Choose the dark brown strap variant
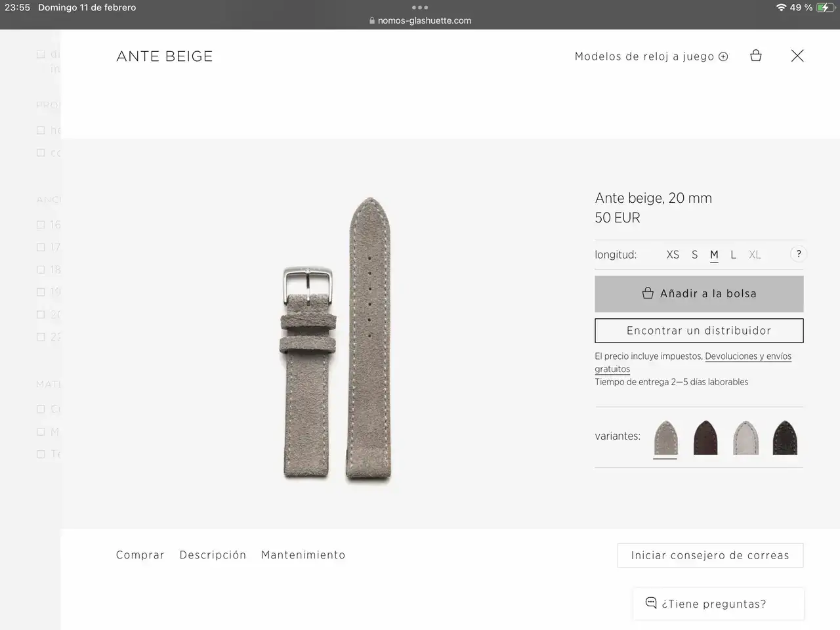Image resolution: width=840 pixels, height=630 pixels. tap(705, 438)
